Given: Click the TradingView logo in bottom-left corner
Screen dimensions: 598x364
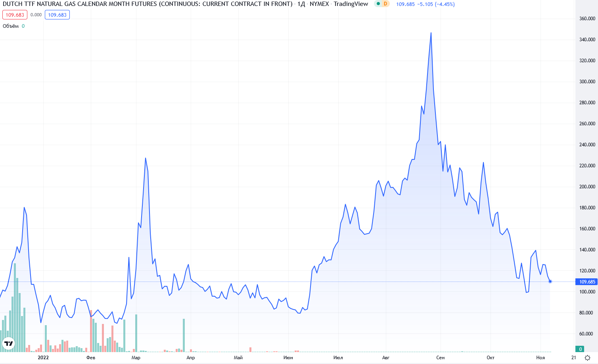Looking at the screenshot, I should click(x=8, y=343).
